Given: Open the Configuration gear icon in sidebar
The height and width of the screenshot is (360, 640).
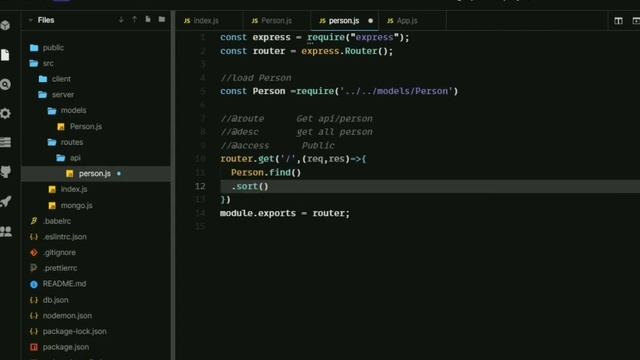Looking at the screenshot, I should pos(5,113).
